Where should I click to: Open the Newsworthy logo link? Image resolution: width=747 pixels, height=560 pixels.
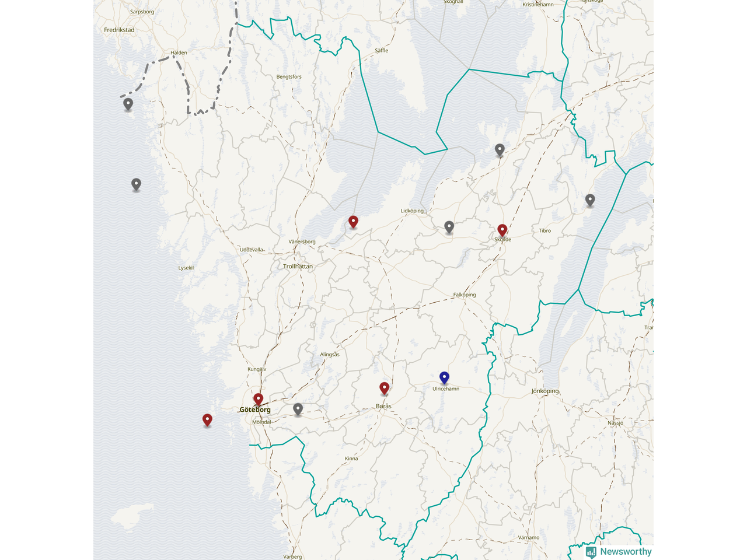click(x=619, y=552)
